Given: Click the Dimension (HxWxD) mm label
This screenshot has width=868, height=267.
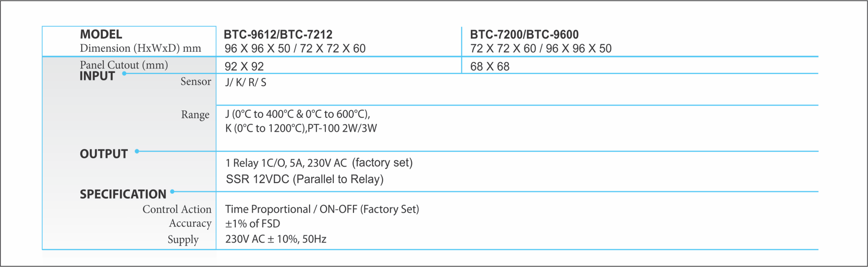Looking at the screenshot, I should pos(140,48).
